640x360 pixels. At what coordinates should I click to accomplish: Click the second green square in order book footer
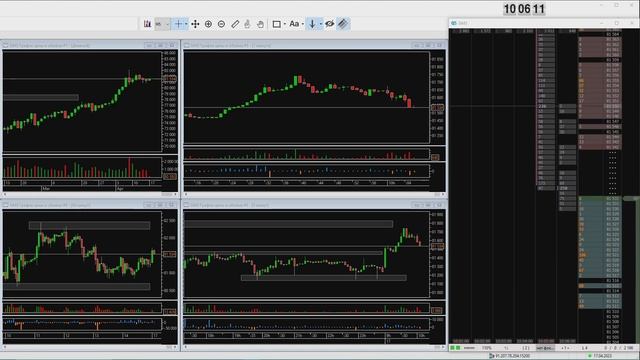click(458, 348)
